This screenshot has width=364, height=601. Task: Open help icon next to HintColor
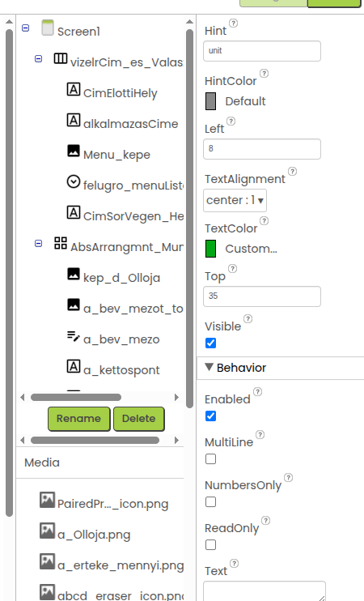(x=264, y=73)
